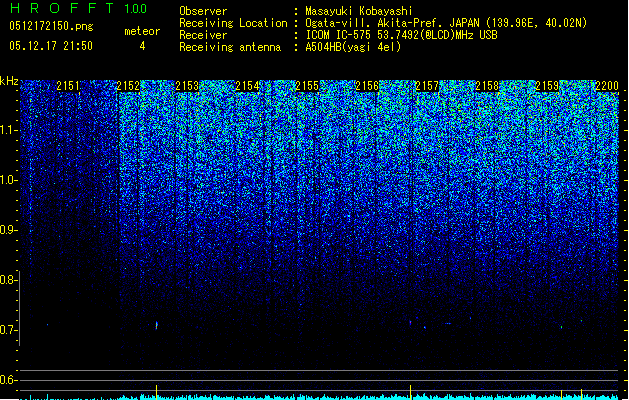Click yellow meteor marker between 2152 and 2153
Screen dimensions: 629x400
(156, 392)
